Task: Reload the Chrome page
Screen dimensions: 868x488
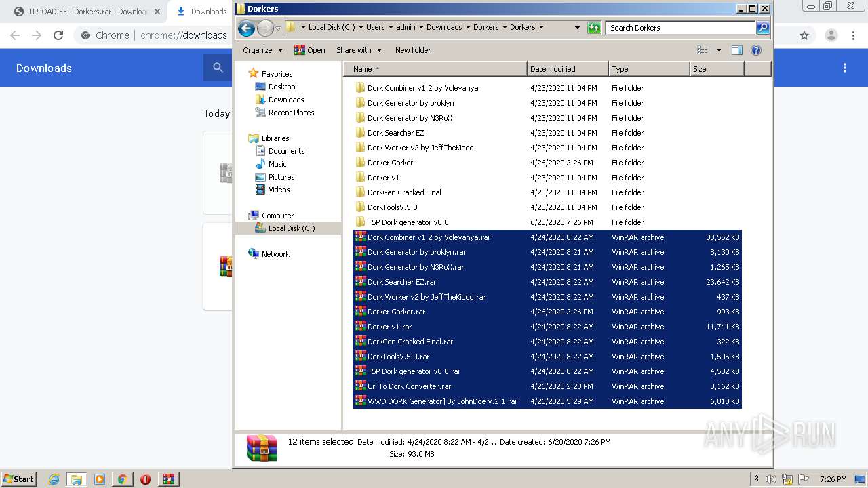Action: [x=58, y=35]
